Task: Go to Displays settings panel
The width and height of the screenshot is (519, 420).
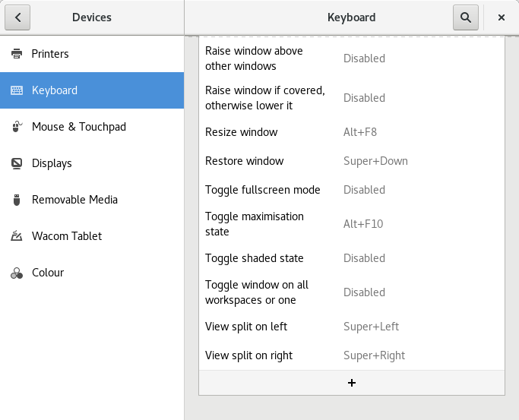Action: tap(52, 163)
